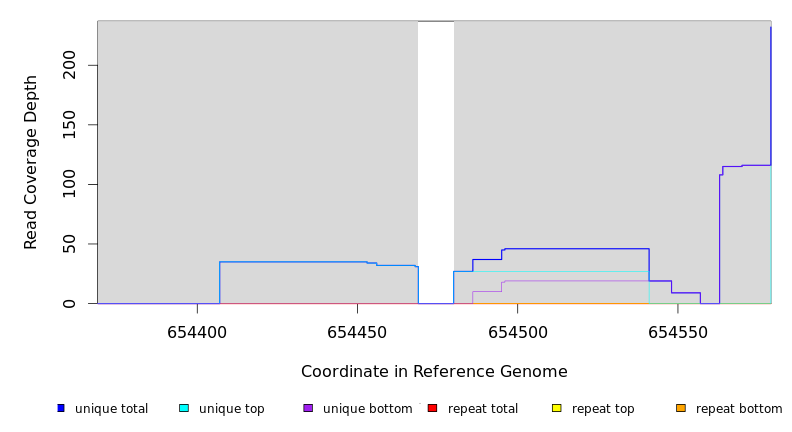
Task: Click the "repeat top" legend label
Action: (603, 409)
